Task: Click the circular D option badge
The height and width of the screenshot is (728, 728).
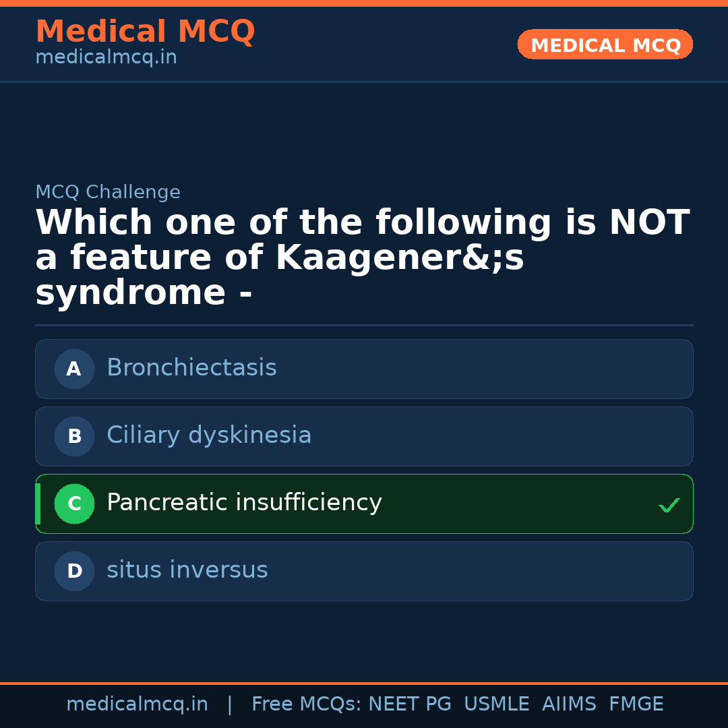Action: 74,571
